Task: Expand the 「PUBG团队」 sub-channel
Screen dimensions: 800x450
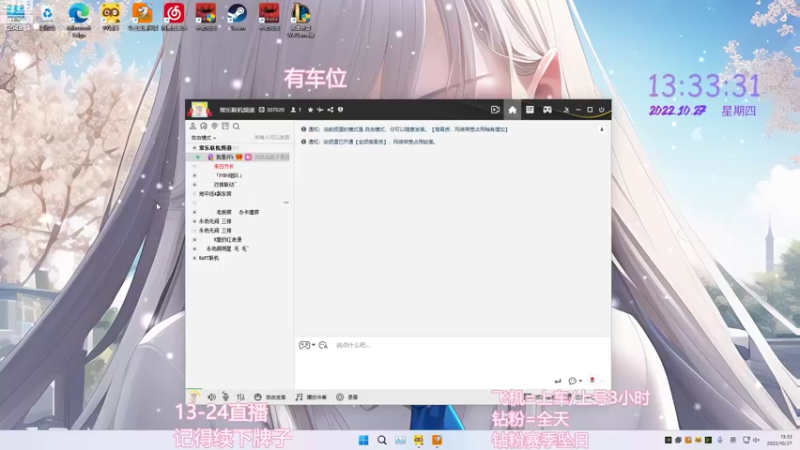Action: (194, 176)
